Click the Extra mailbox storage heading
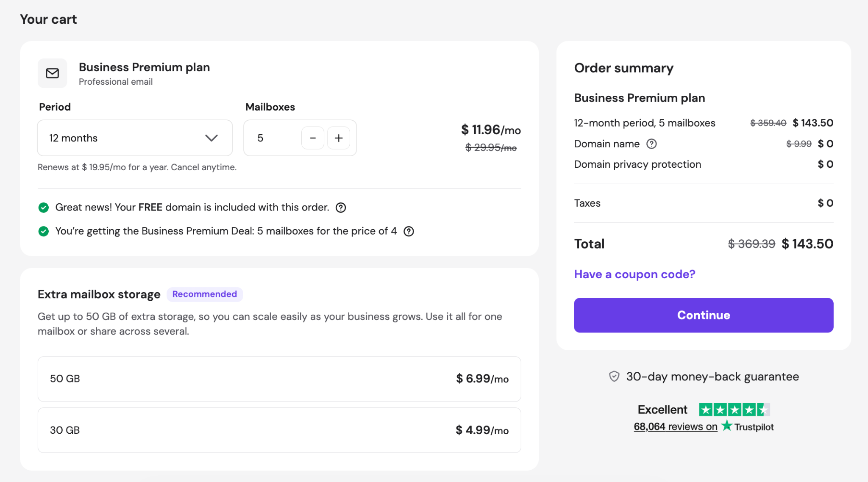The width and height of the screenshot is (868, 482). point(99,294)
